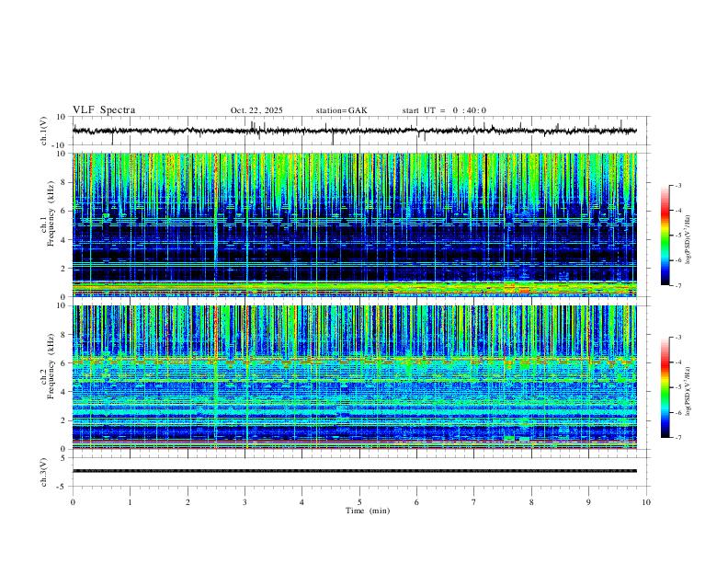Click the "start UT = 0 :40: 0" text

click(444, 110)
